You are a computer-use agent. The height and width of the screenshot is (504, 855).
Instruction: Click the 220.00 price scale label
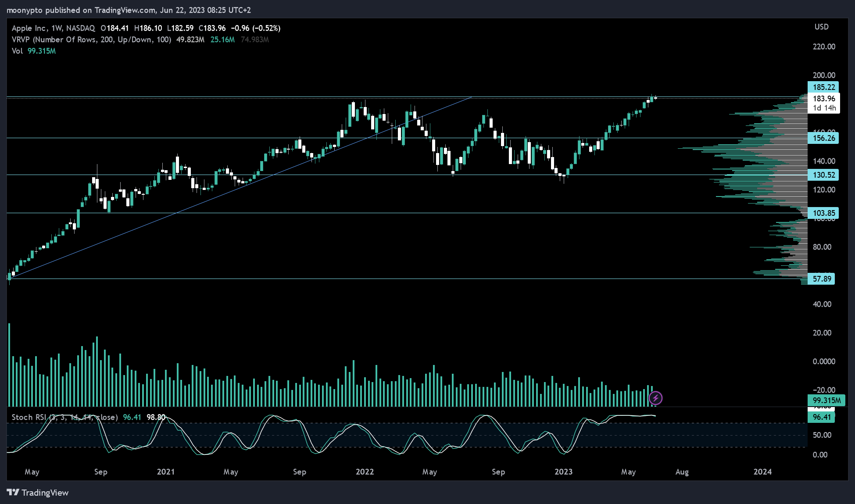point(824,46)
